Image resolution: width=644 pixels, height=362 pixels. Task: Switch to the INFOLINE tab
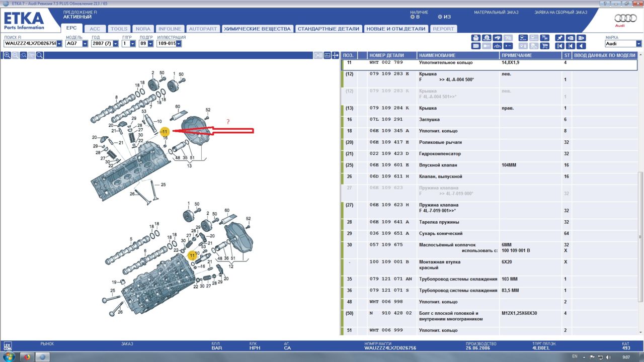170,29
